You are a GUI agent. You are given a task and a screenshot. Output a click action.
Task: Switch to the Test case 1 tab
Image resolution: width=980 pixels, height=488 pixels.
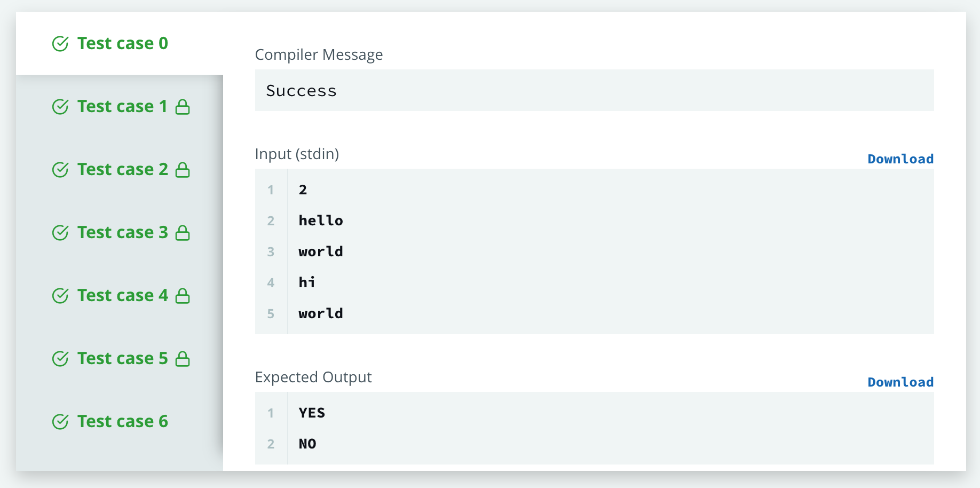click(122, 106)
